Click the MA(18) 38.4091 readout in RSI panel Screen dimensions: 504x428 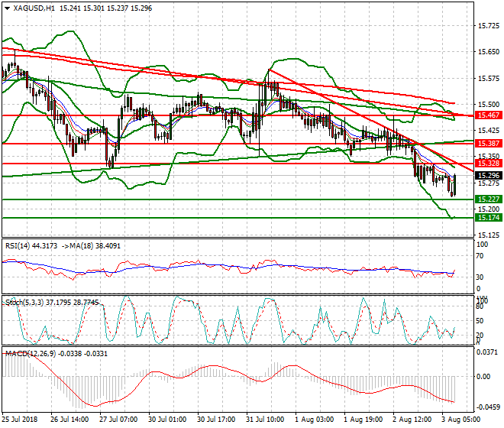click(97, 246)
